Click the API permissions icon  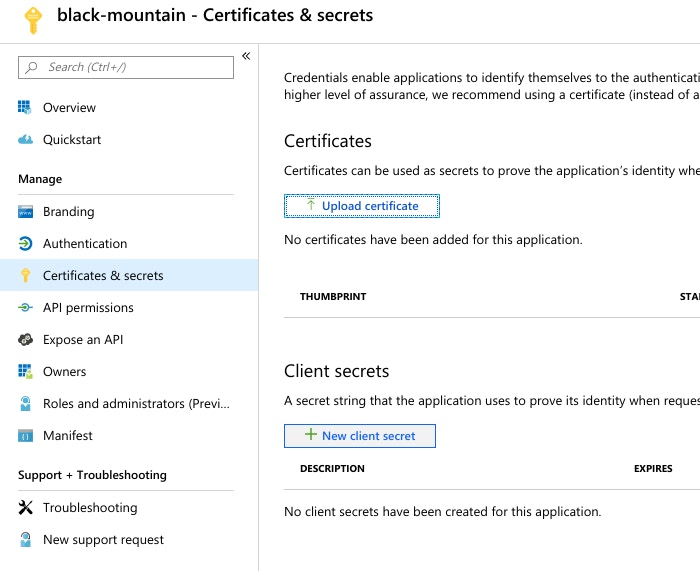(x=26, y=308)
